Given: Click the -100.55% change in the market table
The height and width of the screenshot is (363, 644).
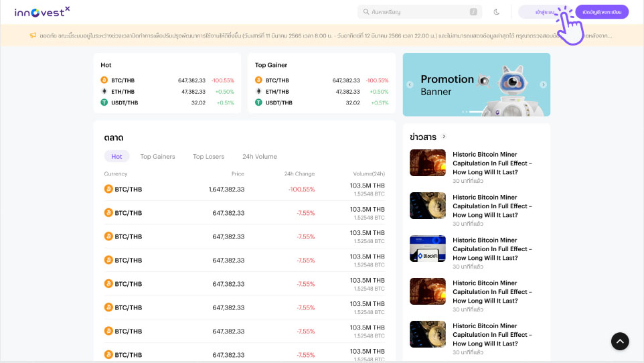Looking at the screenshot, I should coord(301,189).
